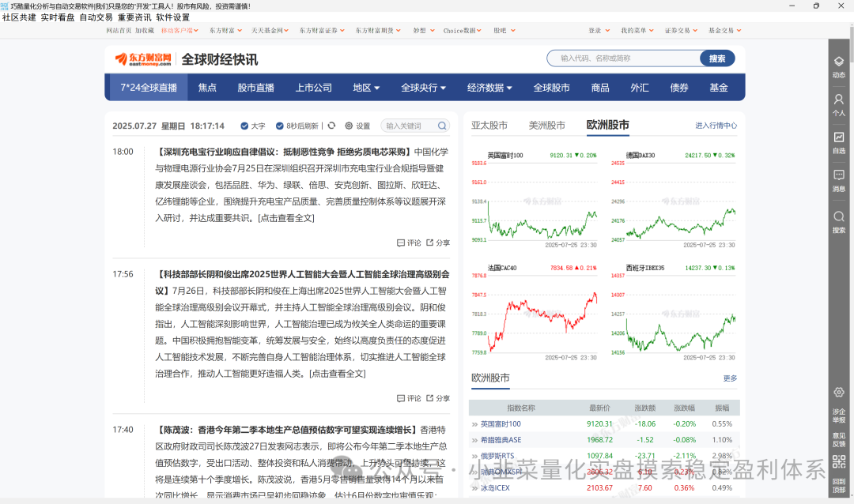Open the 社区共建 menu

19,17
